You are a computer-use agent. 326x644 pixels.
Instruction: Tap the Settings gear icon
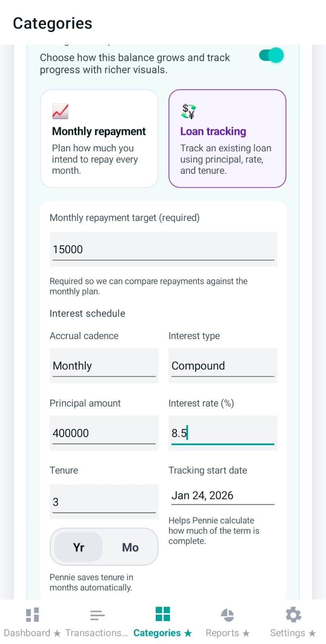(293, 614)
